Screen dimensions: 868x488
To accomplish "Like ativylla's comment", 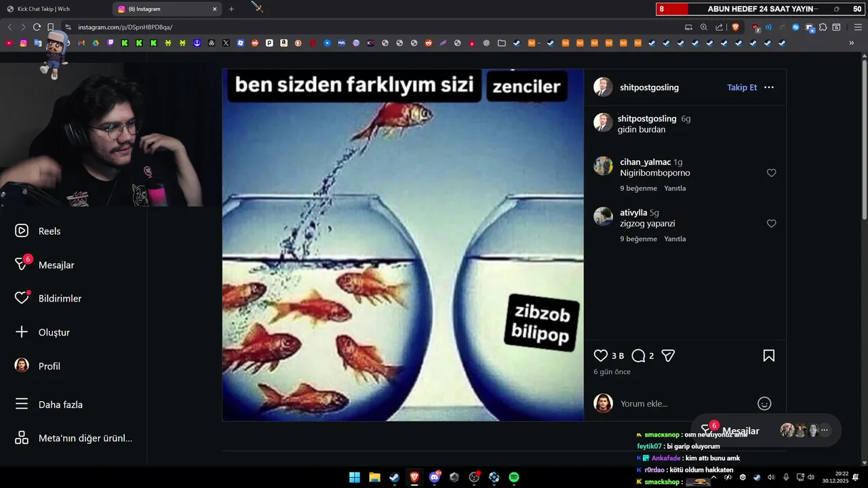I will point(771,224).
